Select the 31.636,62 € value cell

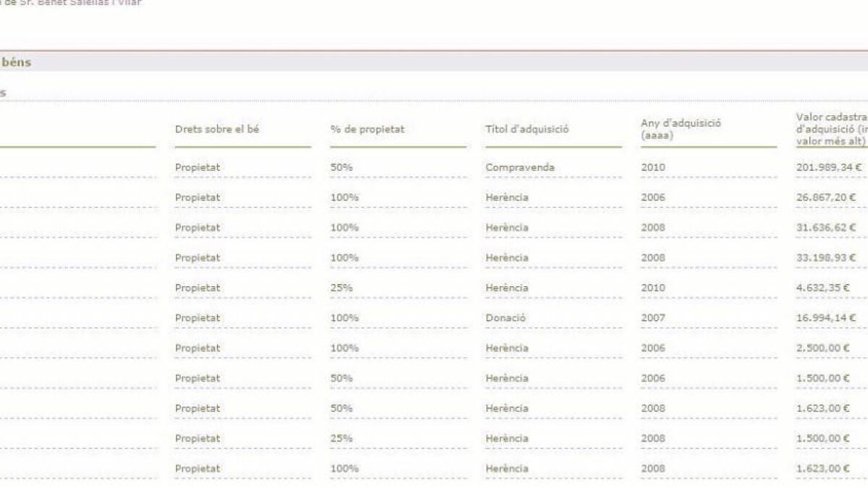point(826,227)
